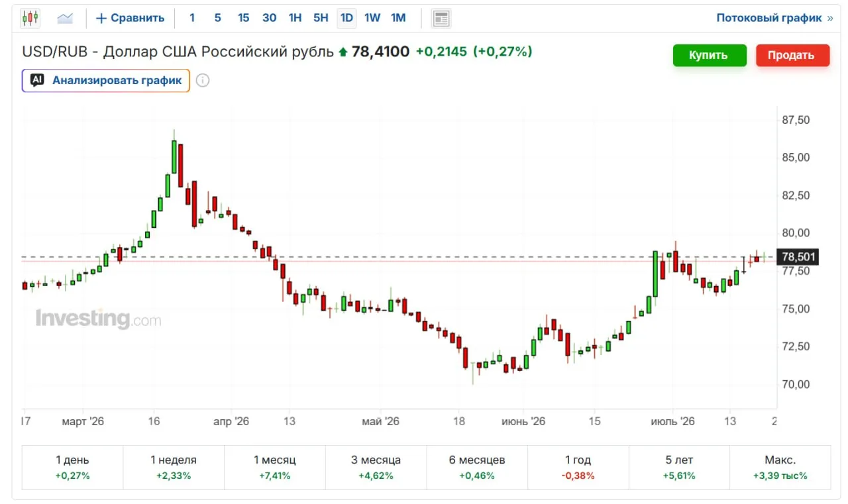The image size is (848, 504).
Task: Open the info circle icon beside analysis button
Action: click(x=203, y=81)
